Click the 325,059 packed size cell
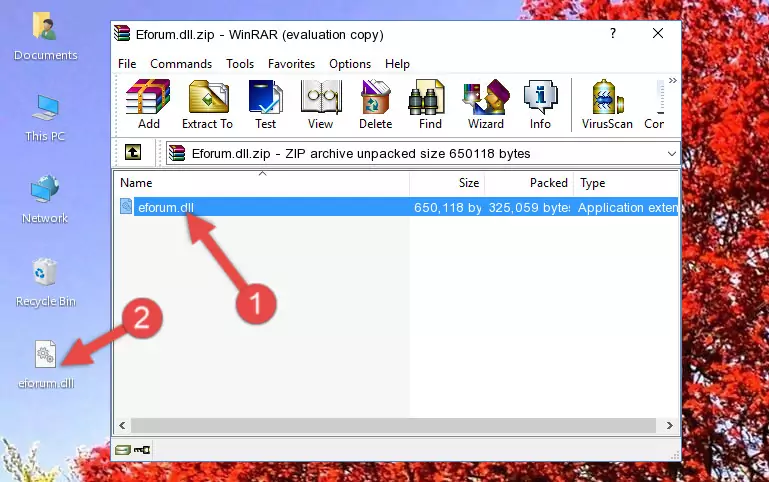This screenshot has width=769, height=482. tap(529, 207)
